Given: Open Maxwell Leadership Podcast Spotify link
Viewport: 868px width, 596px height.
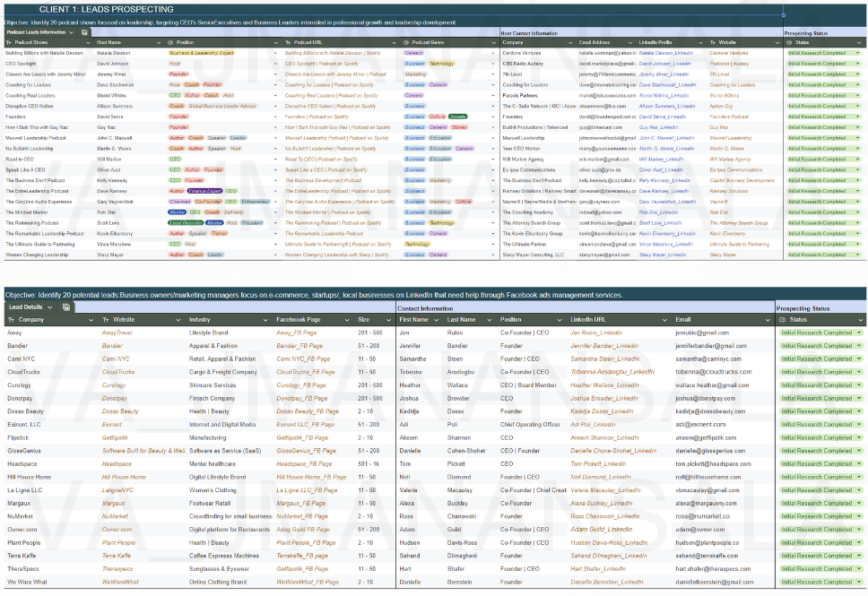Looking at the screenshot, I should point(336,138).
